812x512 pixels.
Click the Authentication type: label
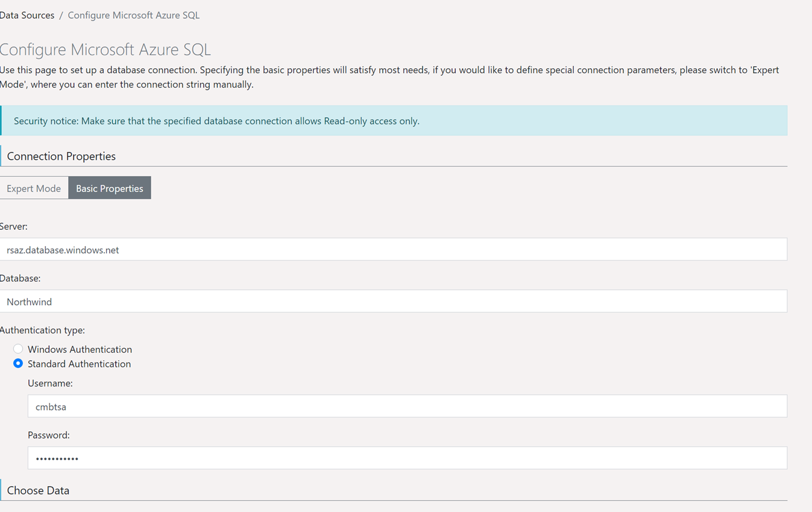point(43,330)
